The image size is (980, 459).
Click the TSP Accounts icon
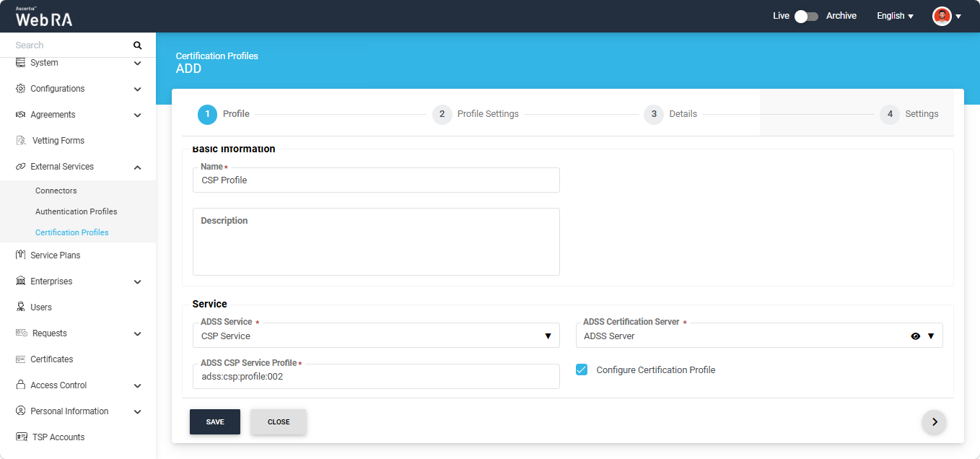pyautogui.click(x=22, y=437)
